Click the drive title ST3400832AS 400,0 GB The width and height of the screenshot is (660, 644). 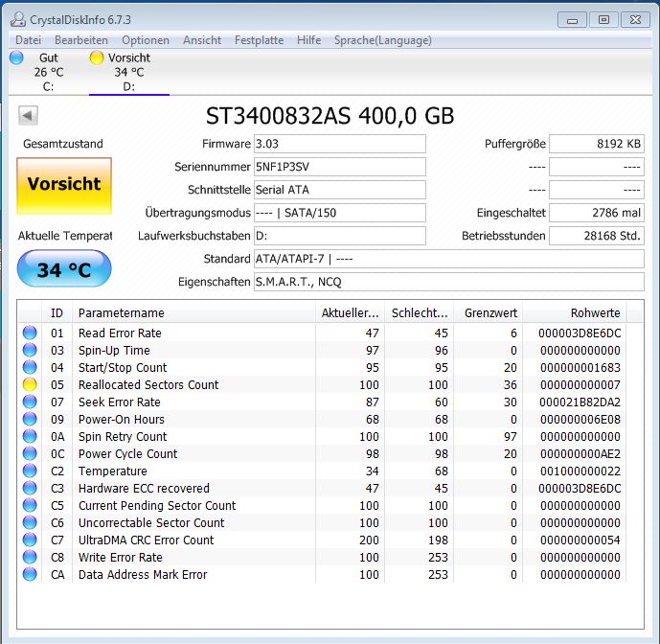(x=330, y=115)
